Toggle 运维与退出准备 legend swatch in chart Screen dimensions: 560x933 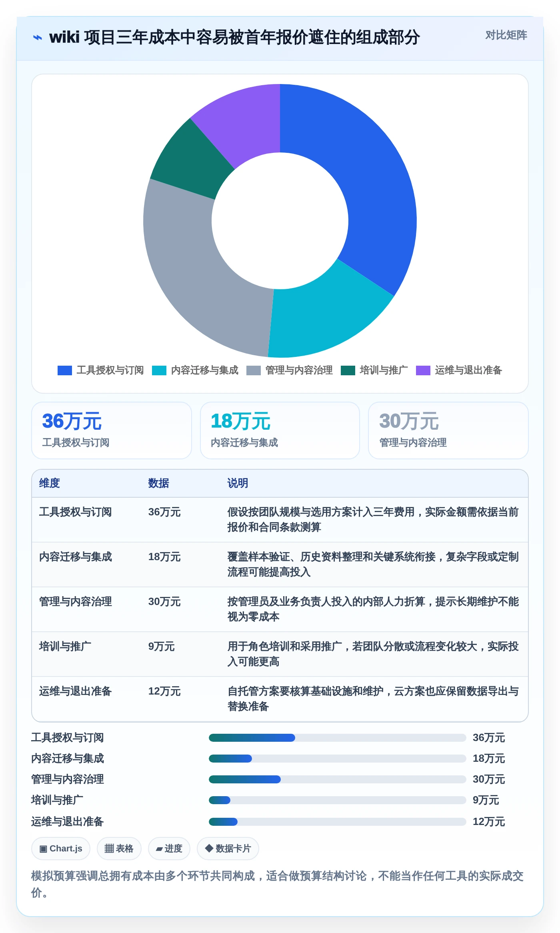[423, 370]
